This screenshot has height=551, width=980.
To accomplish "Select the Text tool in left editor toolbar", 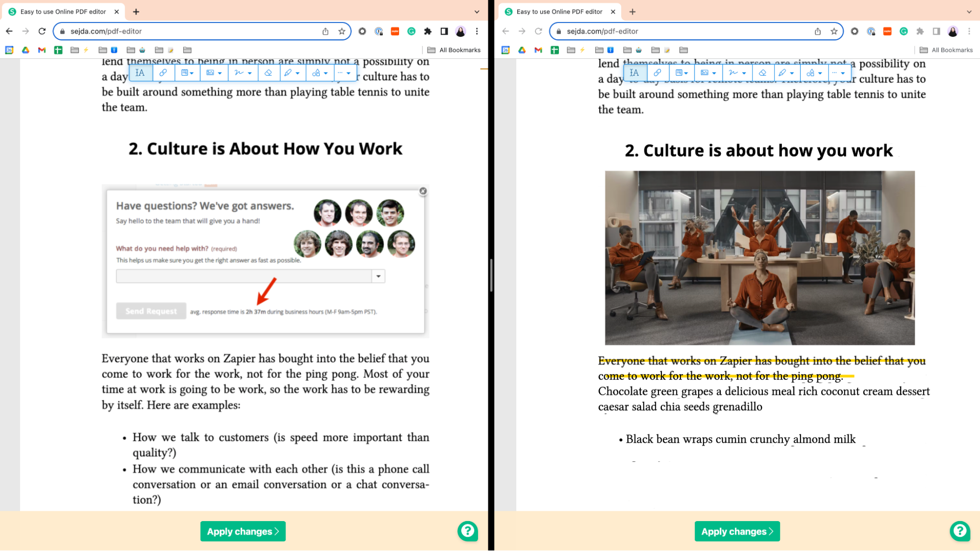I will 140,73.
